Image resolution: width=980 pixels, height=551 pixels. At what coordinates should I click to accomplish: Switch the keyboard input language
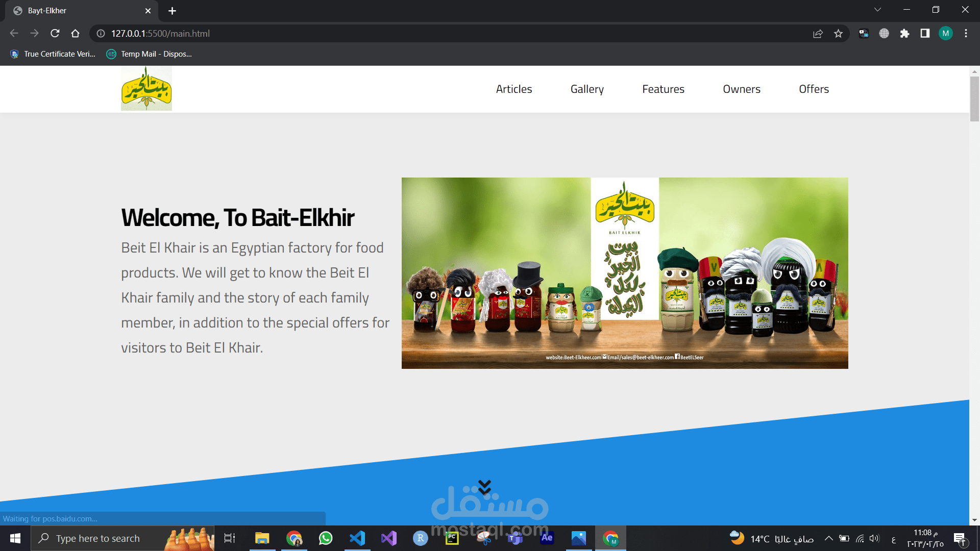point(893,539)
